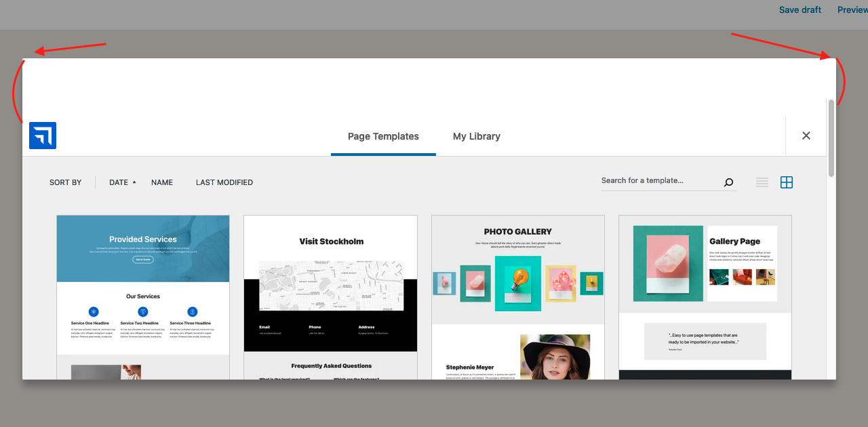Click the template library logo icon
The image size is (868, 427).
[42, 136]
